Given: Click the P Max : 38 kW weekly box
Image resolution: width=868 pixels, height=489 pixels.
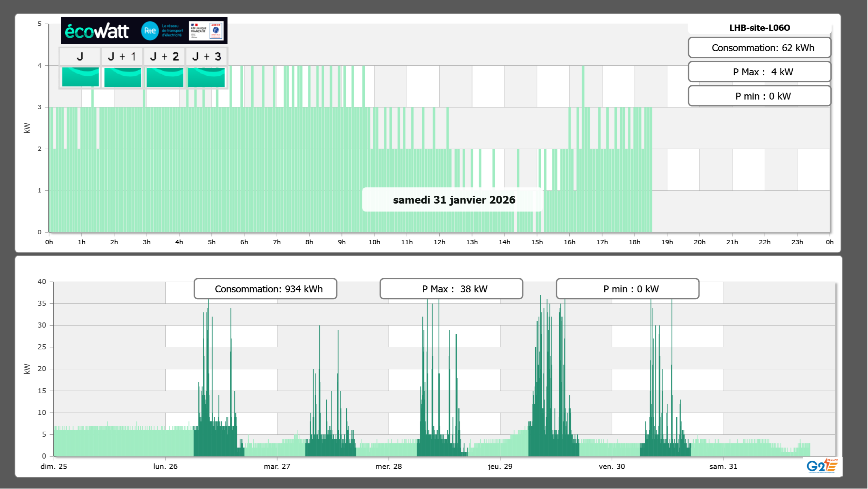Looking at the screenshot, I should coord(451,289).
